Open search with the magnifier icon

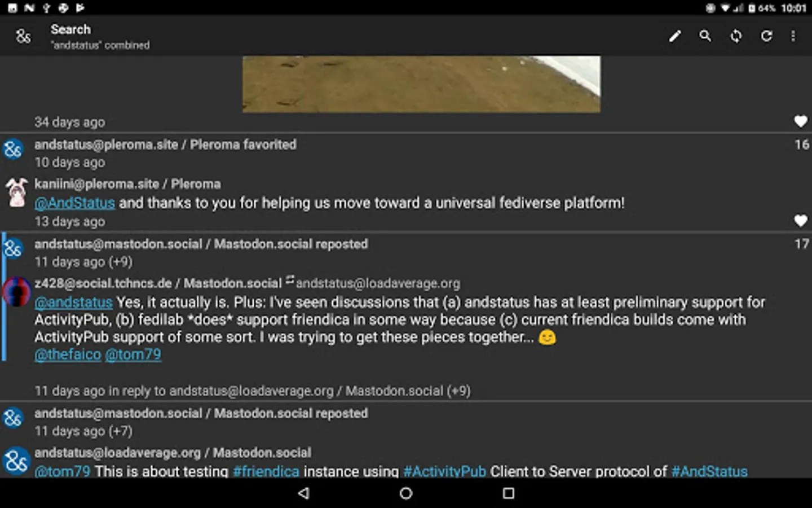pyautogui.click(x=705, y=36)
